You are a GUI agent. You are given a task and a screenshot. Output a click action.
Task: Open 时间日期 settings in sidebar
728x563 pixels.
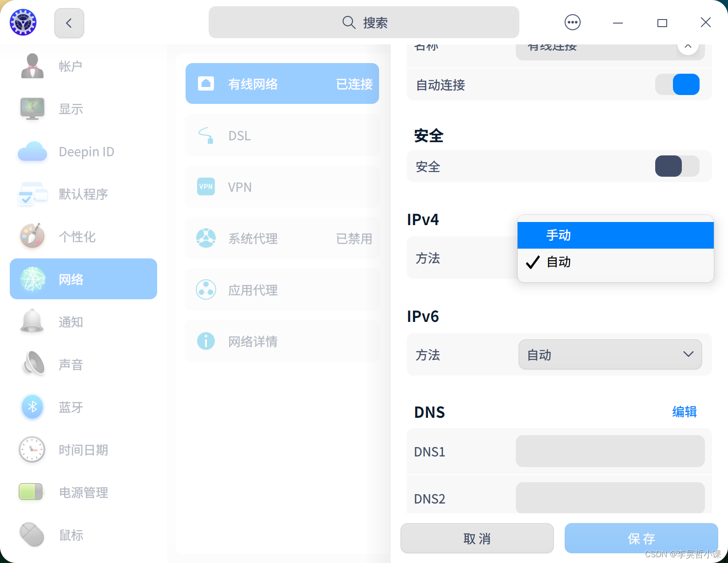83,450
